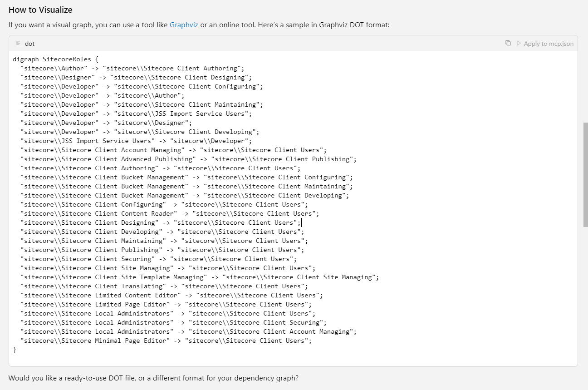Viewport: 588px width, 390px height.
Task: Click the JSS Import Service Users to Developer line
Action: (x=135, y=141)
